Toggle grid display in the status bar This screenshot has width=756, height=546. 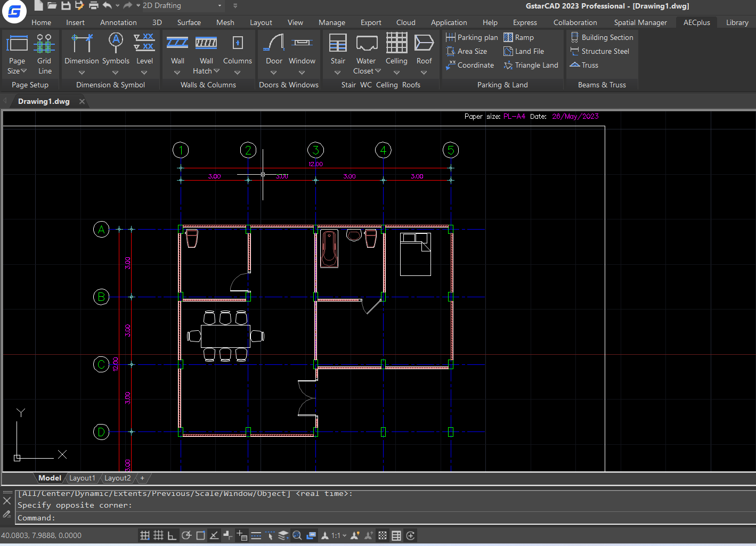pyautogui.click(x=158, y=535)
